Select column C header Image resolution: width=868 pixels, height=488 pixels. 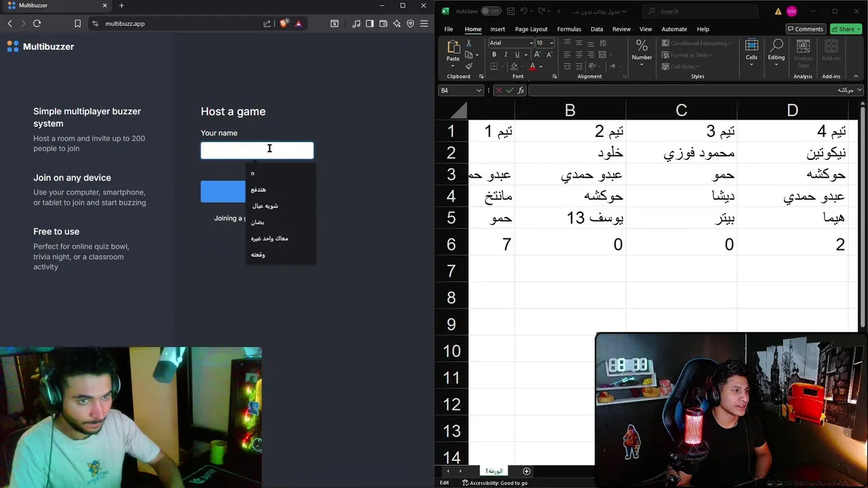pyautogui.click(x=681, y=110)
